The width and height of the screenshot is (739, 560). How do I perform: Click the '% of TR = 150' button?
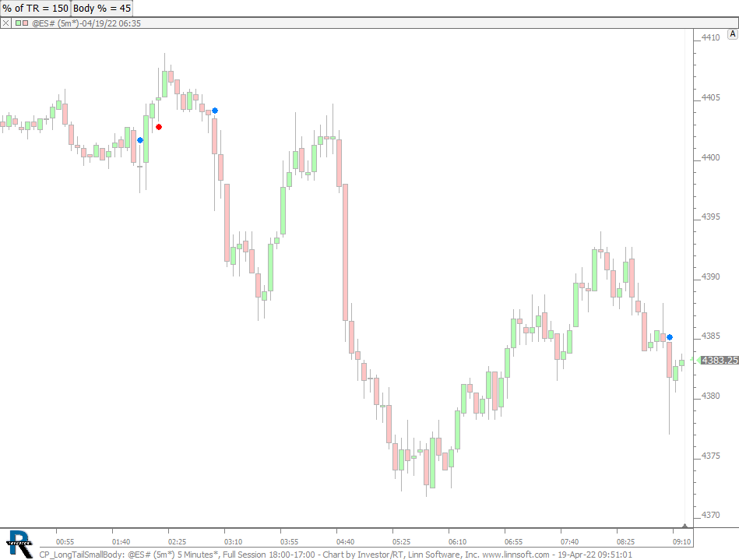35,8
